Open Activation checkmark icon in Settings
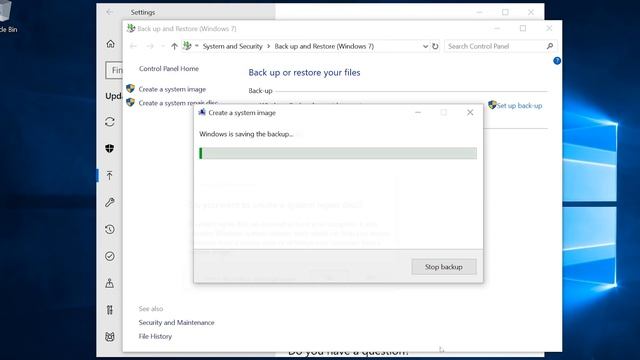 tap(110, 256)
